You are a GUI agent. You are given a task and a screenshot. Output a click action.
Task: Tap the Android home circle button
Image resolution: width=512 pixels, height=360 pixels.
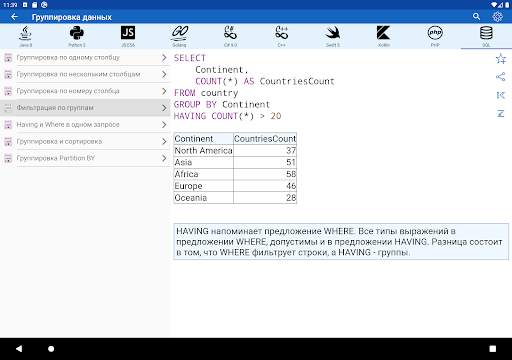pyautogui.click(x=51, y=349)
